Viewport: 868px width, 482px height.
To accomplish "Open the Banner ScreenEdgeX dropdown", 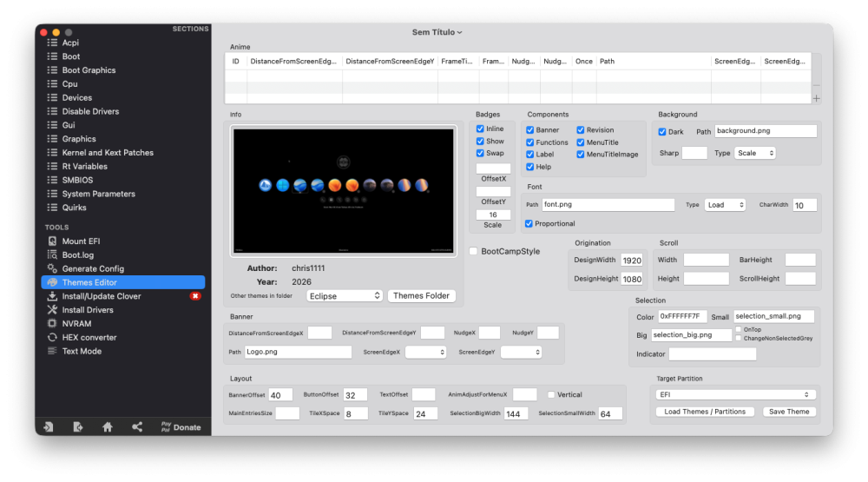I will pyautogui.click(x=425, y=352).
